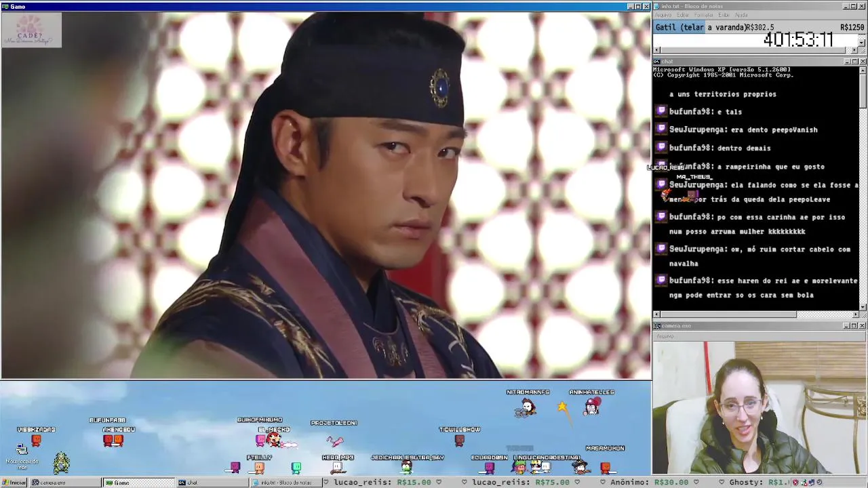Open the Iniciar start button
This screenshot has height=488, width=868.
click(14, 483)
